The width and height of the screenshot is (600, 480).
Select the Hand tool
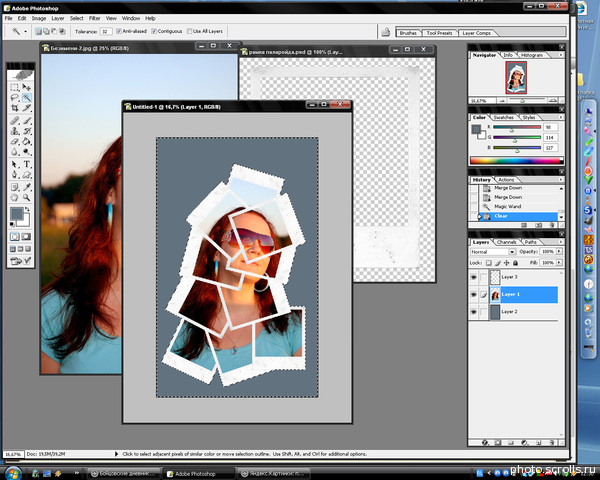point(15,198)
